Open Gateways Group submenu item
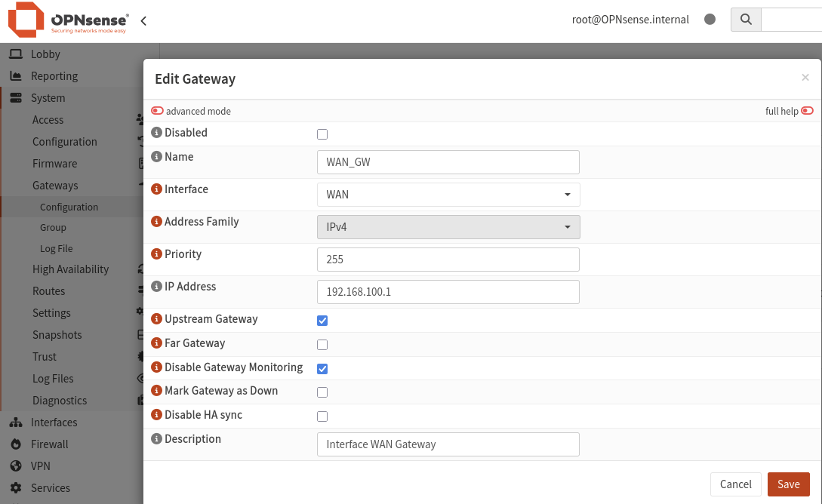Screen dimensions: 822x504 53,228
